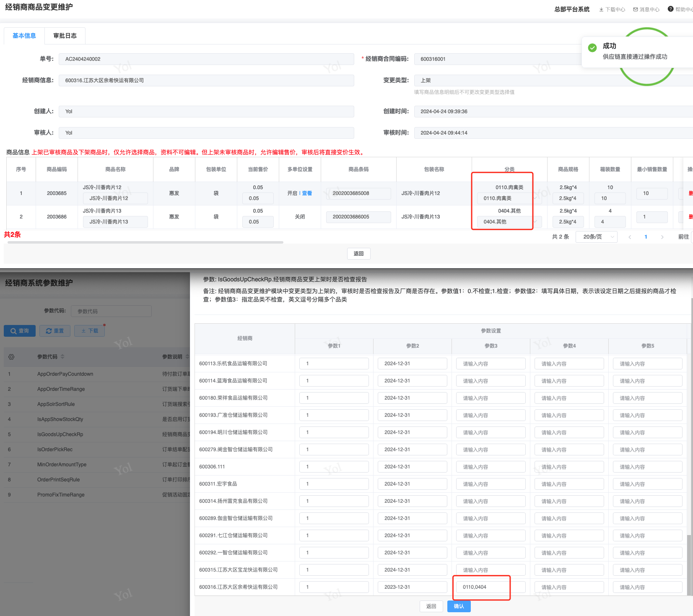Sort by the 参数代码 column arrows
Image resolution: width=693 pixels, height=616 pixels.
tap(62, 356)
